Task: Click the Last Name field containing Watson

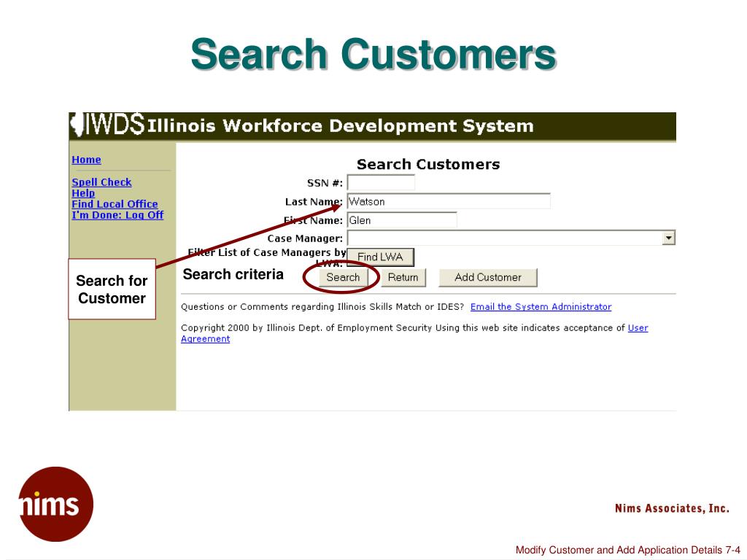Action: coord(449,201)
